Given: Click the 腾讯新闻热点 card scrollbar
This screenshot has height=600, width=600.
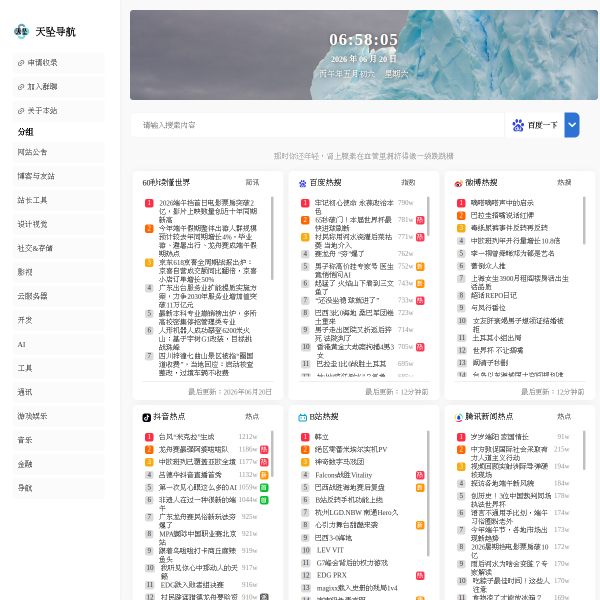Looking at the screenshot, I should [x=584, y=450].
